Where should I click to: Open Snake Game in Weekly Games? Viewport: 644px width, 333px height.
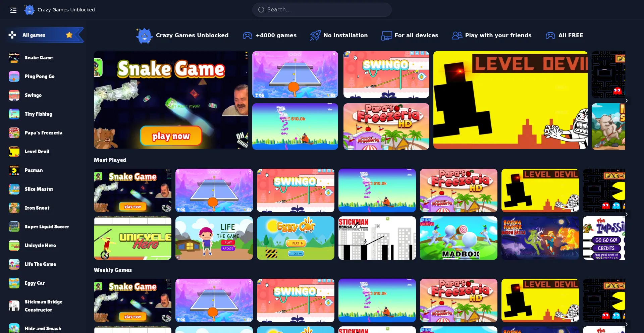pyautogui.click(x=132, y=300)
